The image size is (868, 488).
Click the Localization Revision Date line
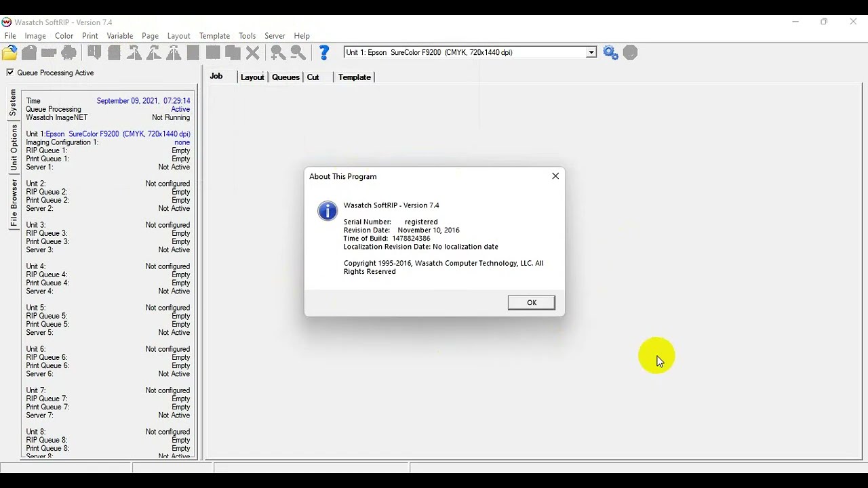pos(420,247)
